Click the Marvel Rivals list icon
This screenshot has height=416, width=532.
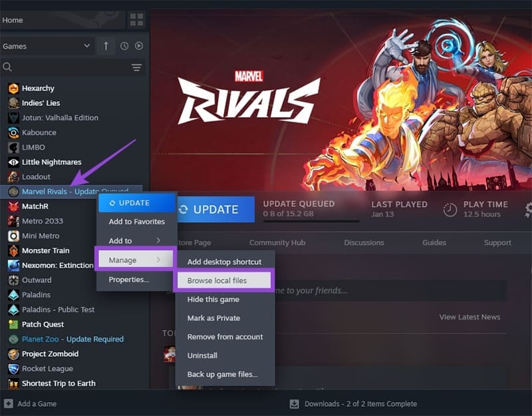pyautogui.click(x=13, y=192)
